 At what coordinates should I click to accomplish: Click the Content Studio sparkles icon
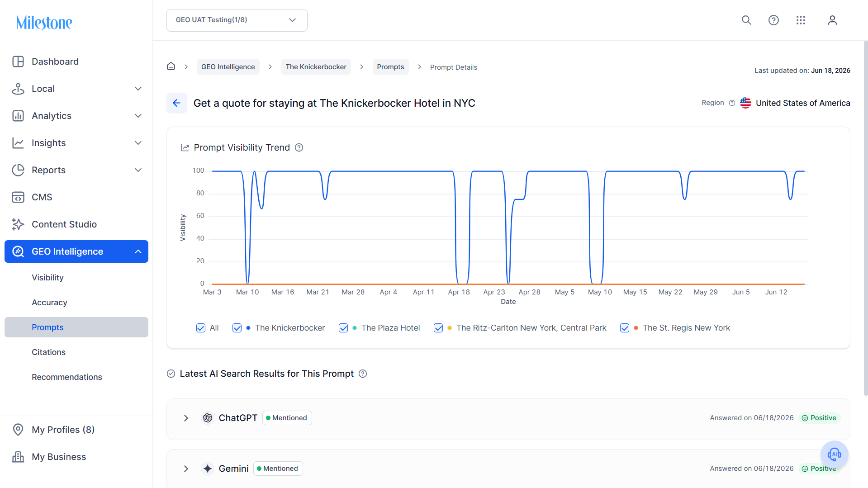pyautogui.click(x=18, y=224)
